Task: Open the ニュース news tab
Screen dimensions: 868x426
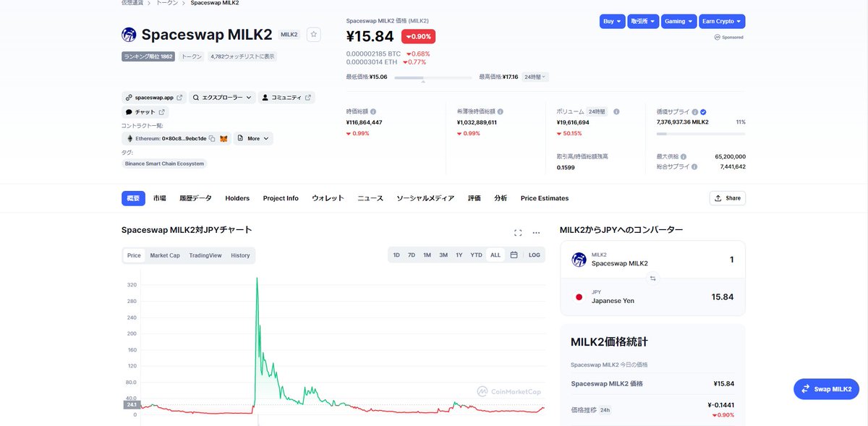Action: coord(370,198)
